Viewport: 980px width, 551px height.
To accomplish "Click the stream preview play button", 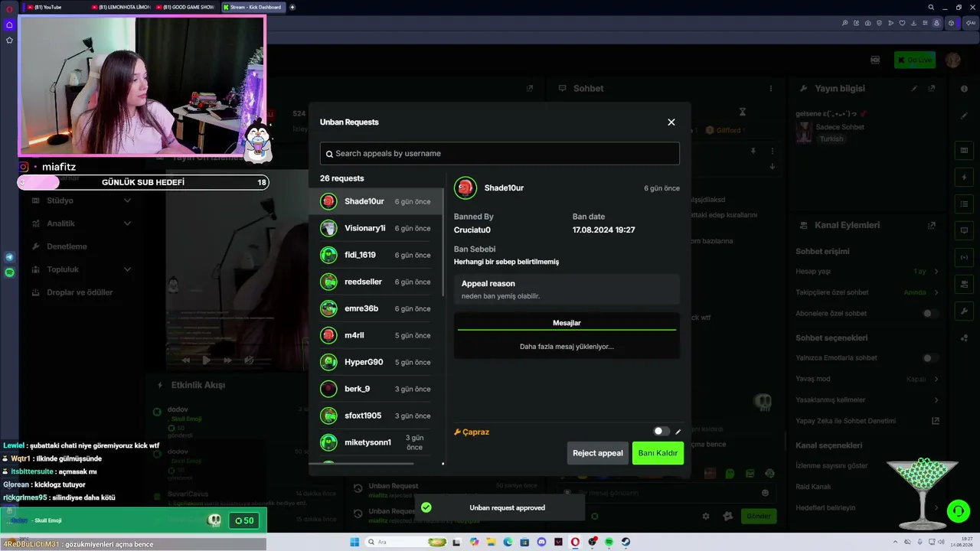I will [x=206, y=360].
